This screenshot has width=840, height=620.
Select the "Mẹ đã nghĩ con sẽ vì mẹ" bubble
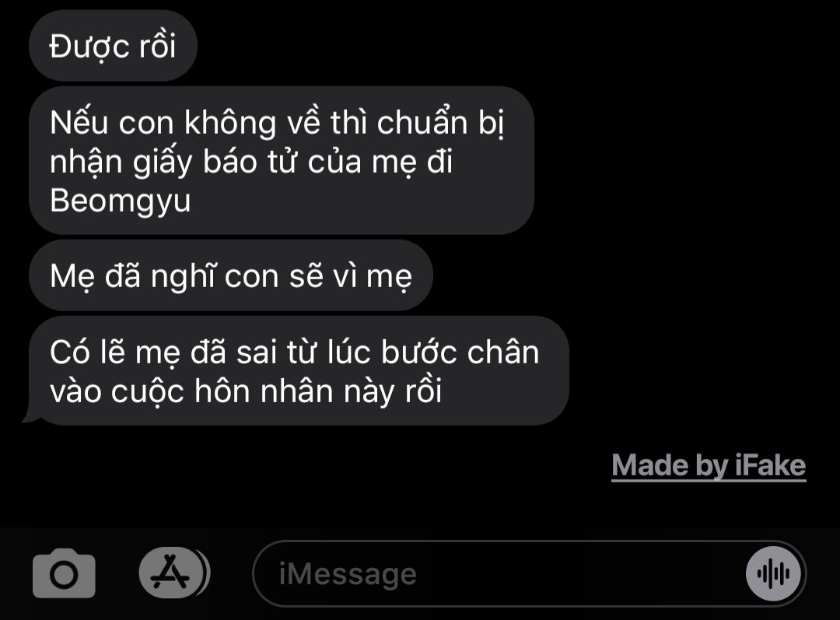[x=231, y=275]
